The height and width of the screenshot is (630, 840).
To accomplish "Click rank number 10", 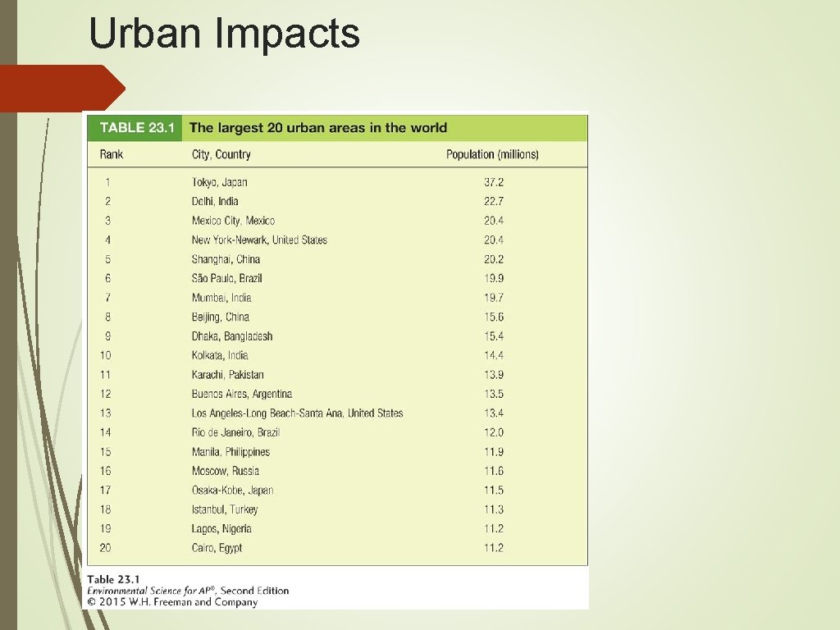I will (x=106, y=355).
